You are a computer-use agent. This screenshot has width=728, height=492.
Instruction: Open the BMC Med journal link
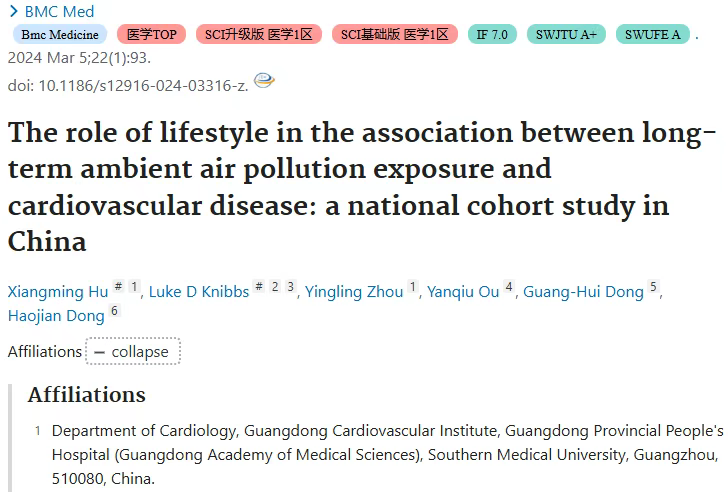tap(59, 11)
